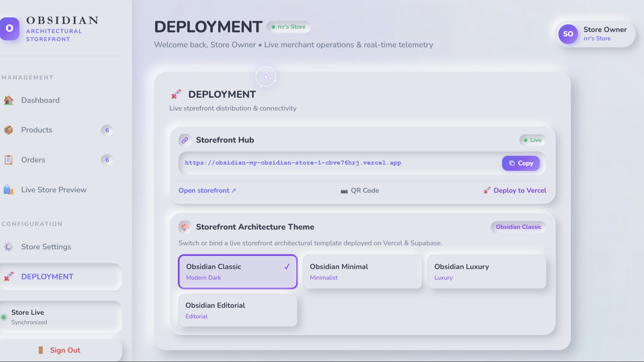Click the rocket icon beside sidebar DEPLOYMENT
Image resolution: width=644 pixels, height=362 pixels.
pyautogui.click(x=8, y=277)
